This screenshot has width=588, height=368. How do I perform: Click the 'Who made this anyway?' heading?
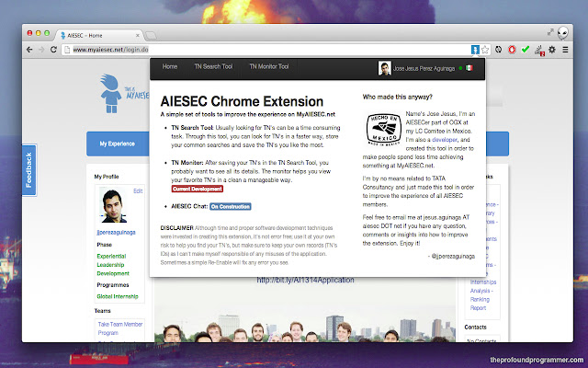[x=398, y=97]
